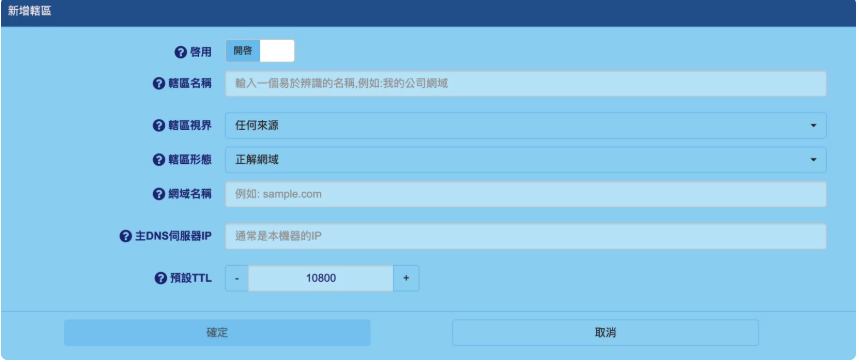
Task: Open the 轄區形態 dropdown showing 正解網域
Action: coord(526,160)
